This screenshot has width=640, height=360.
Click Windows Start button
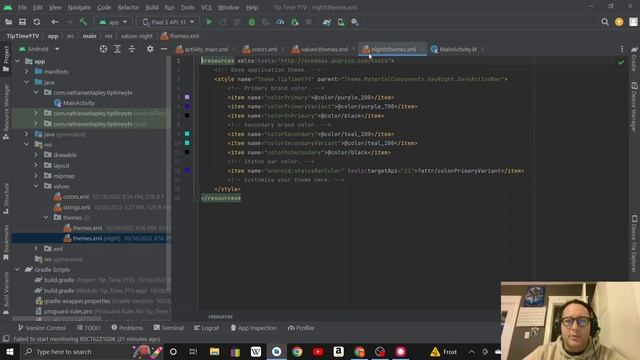(x=9, y=351)
